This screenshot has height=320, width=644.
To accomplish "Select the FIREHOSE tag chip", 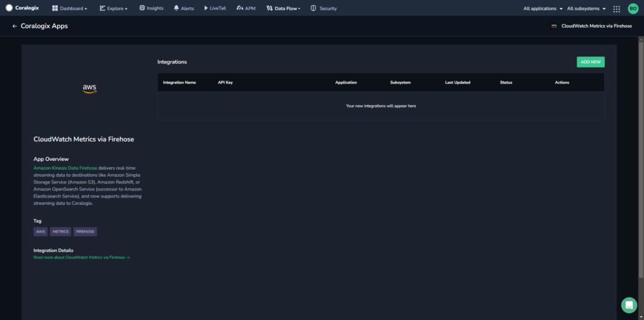I will [x=86, y=232].
